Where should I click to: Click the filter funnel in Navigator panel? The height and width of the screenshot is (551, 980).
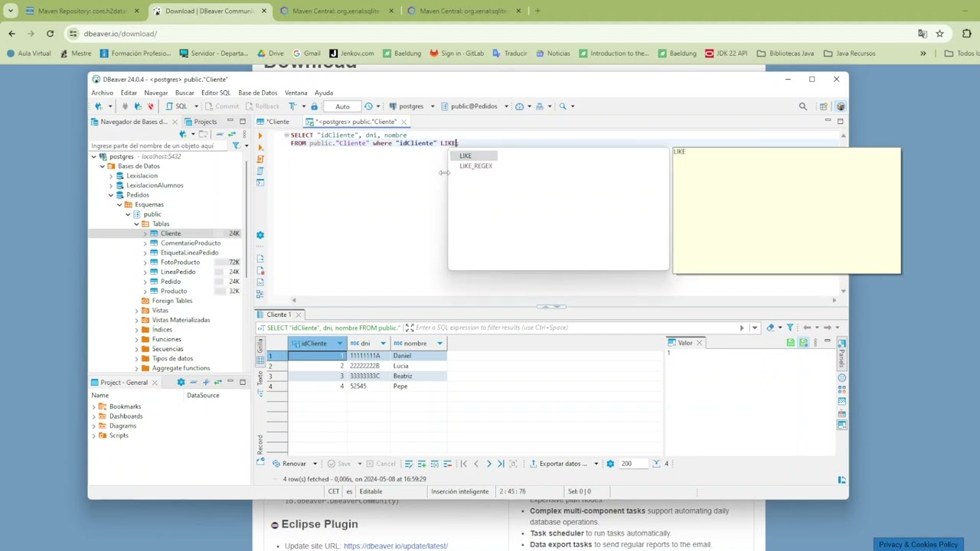pos(236,145)
